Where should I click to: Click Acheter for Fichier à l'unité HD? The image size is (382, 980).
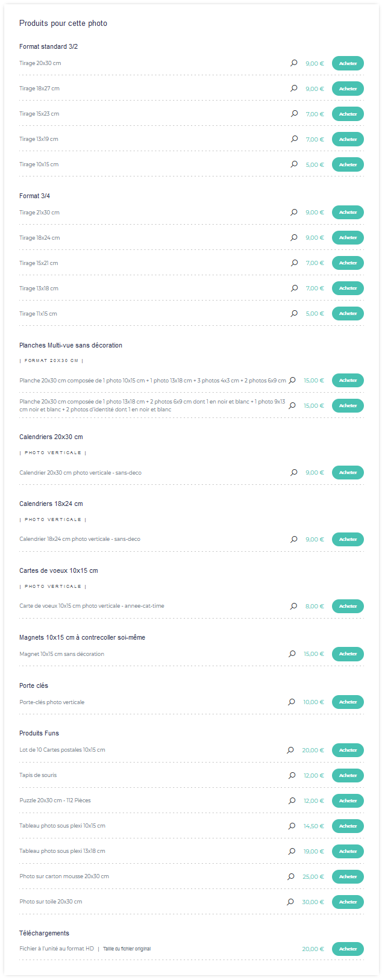(348, 949)
